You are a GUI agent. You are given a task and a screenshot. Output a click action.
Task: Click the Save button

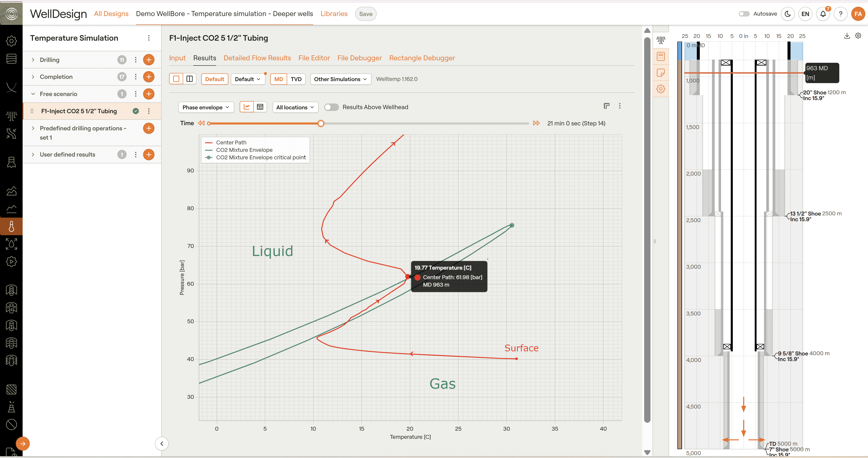366,14
